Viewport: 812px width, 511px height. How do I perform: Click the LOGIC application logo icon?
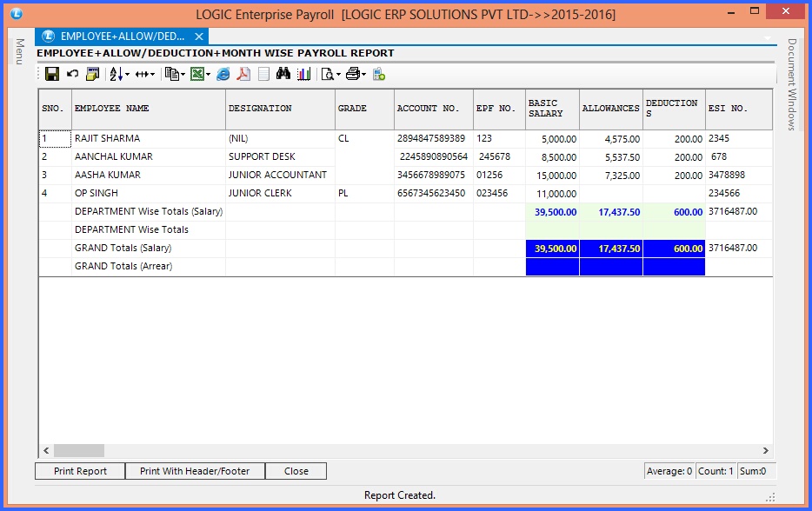(x=16, y=14)
